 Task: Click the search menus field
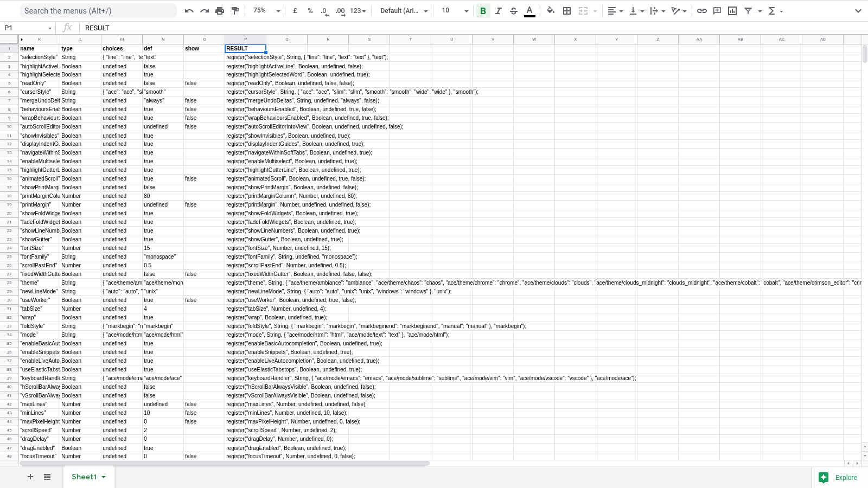(x=98, y=10)
